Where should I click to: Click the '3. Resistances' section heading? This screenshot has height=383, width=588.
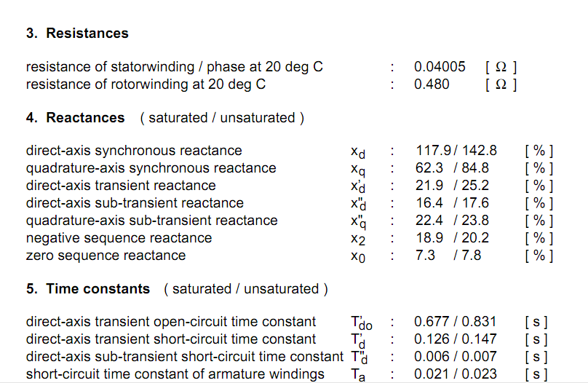77,33
